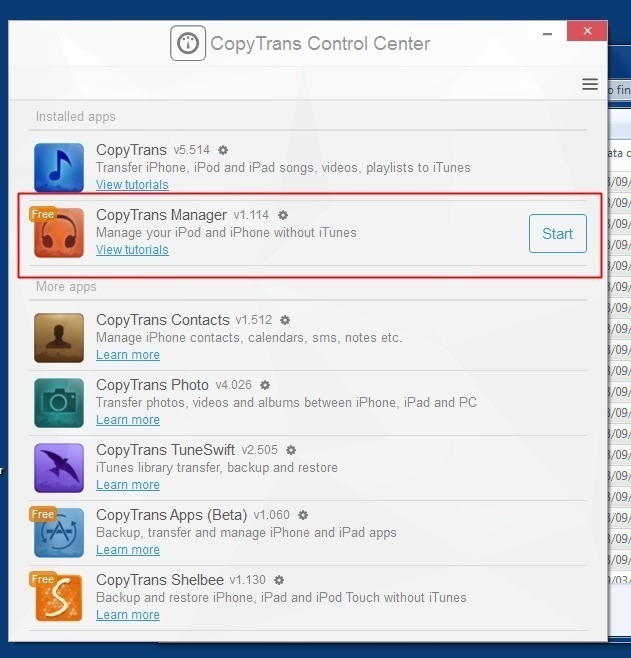
Task: Click 'Manage your iPod and iPhone without iTunes'
Action: click(226, 232)
